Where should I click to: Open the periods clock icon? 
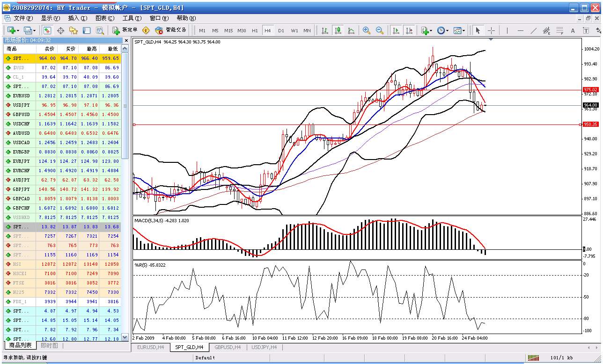441,30
